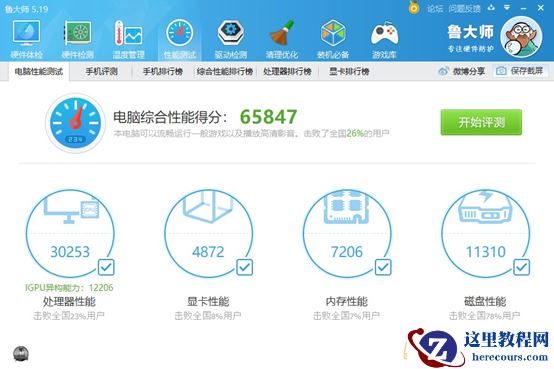Viewport: 554px width, 369px height.
Task: Click the skin/theme icon in title bar
Action: [x=491, y=7]
